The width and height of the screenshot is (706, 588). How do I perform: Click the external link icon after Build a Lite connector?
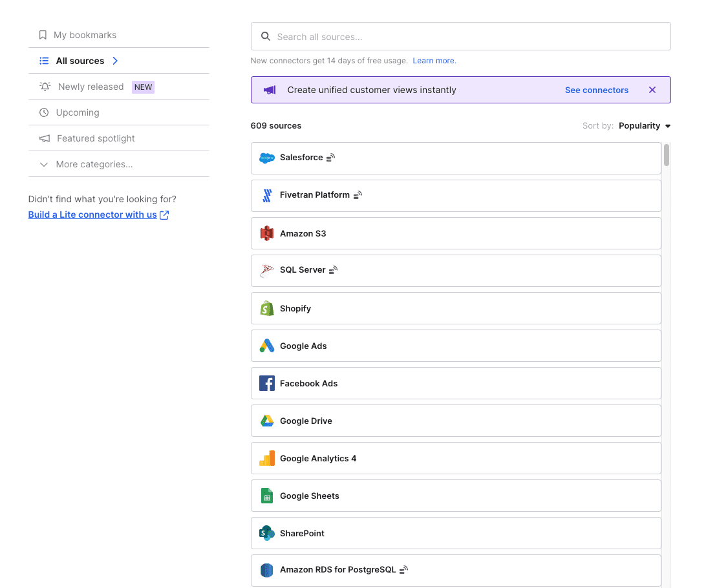(x=164, y=215)
